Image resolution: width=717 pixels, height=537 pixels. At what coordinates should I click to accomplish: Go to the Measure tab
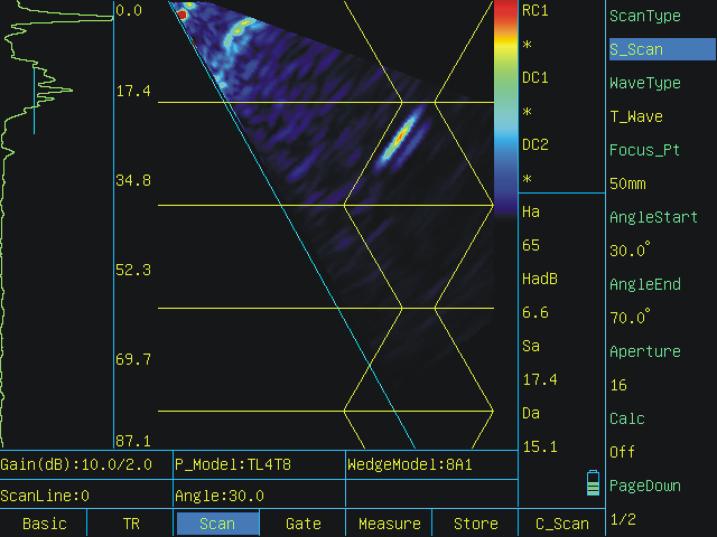[x=389, y=524]
